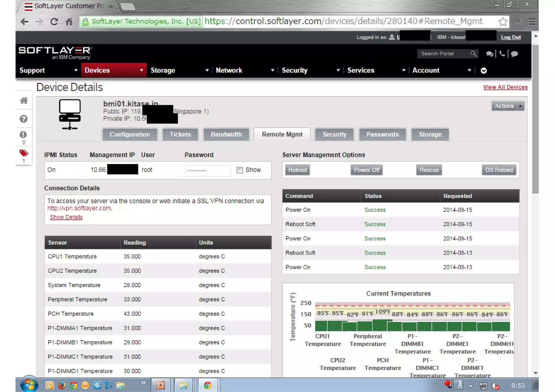The height and width of the screenshot is (392, 555).
Task: Open the live chat bubbles icon
Action: 489,54
